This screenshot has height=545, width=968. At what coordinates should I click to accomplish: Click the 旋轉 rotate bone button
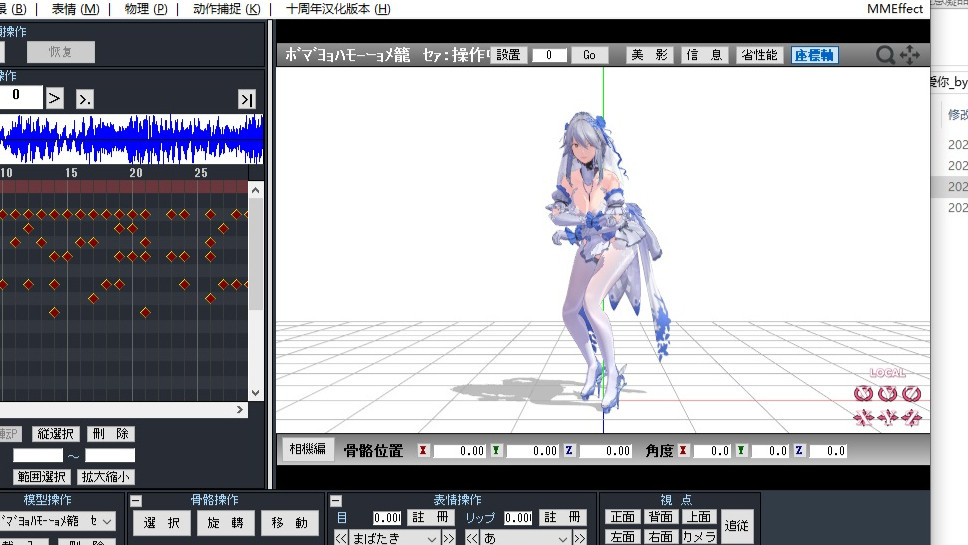pyautogui.click(x=225, y=522)
